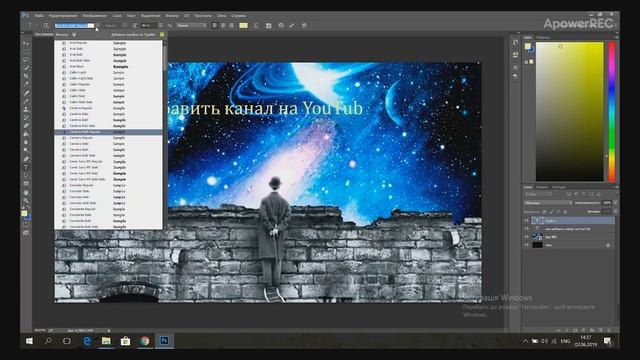Toggle lock position in Layers panel
This screenshot has height=360, width=640.
(559, 211)
